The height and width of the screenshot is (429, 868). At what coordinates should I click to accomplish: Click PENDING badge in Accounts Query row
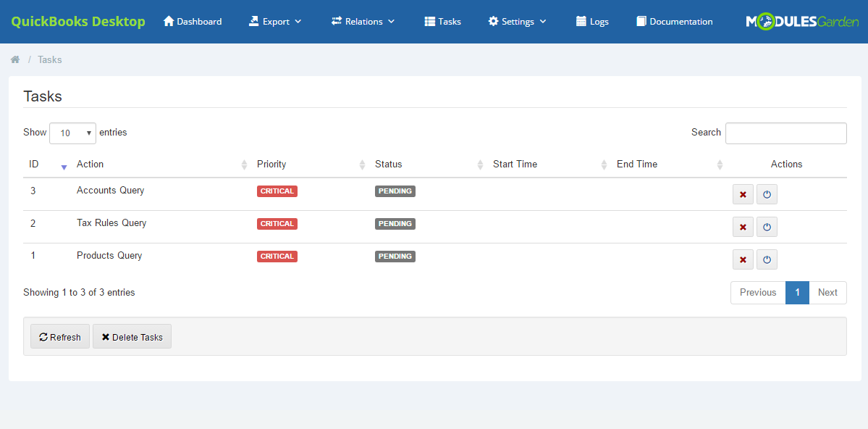[x=395, y=191]
